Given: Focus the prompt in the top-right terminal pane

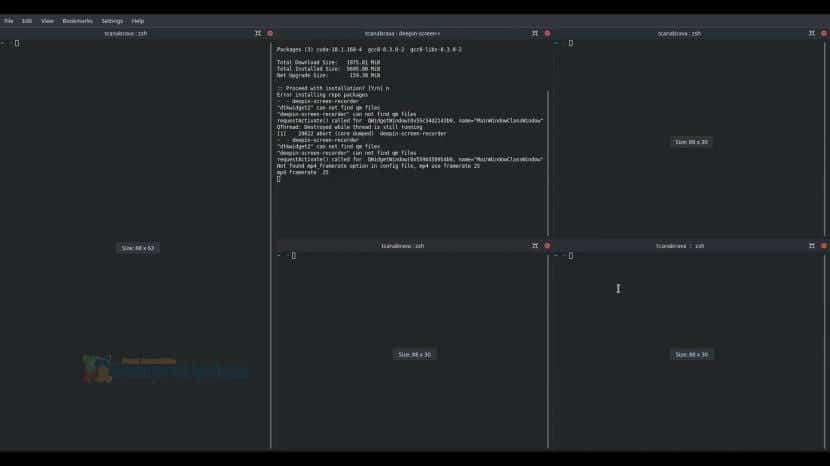Looking at the screenshot, I should 571,43.
